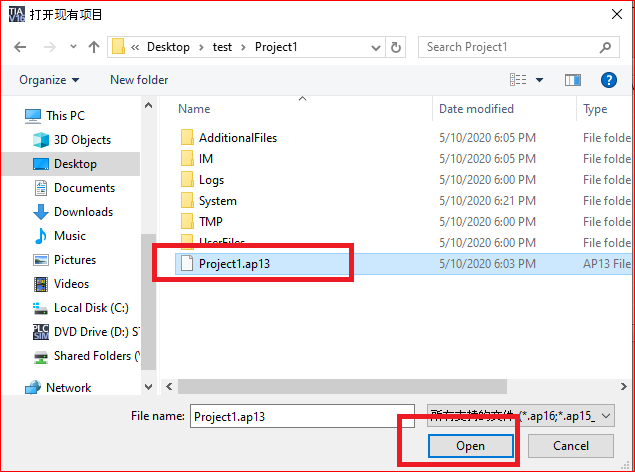Click the Back navigation arrow
This screenshot has height=472, width=635.
point(21,47)
